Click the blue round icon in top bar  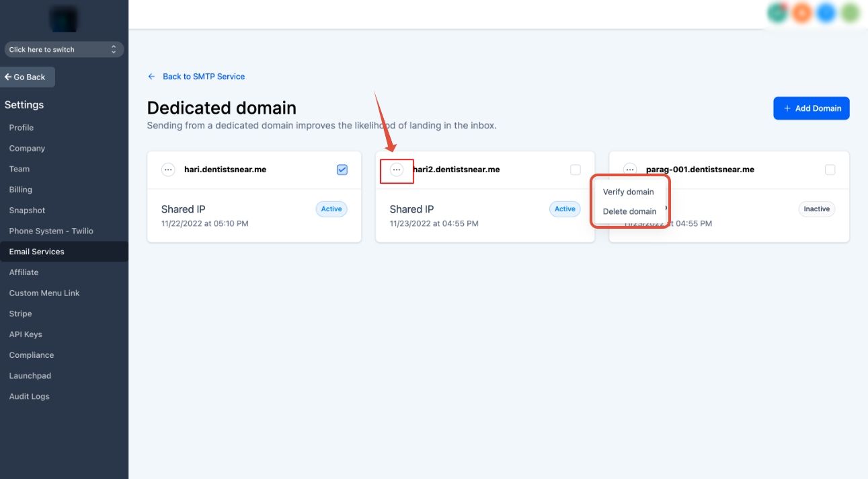pyautogui.click(x=826, y=13)
